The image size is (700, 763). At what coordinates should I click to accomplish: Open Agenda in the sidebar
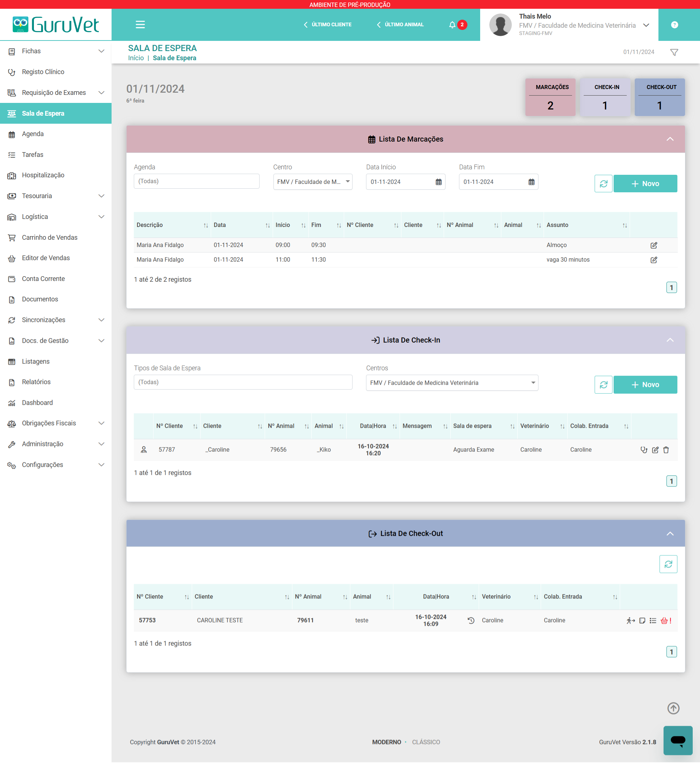[x=33, y=134]
